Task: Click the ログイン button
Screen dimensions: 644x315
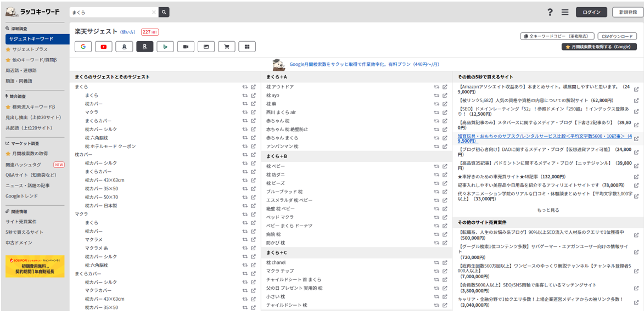Action: point(591,12)
